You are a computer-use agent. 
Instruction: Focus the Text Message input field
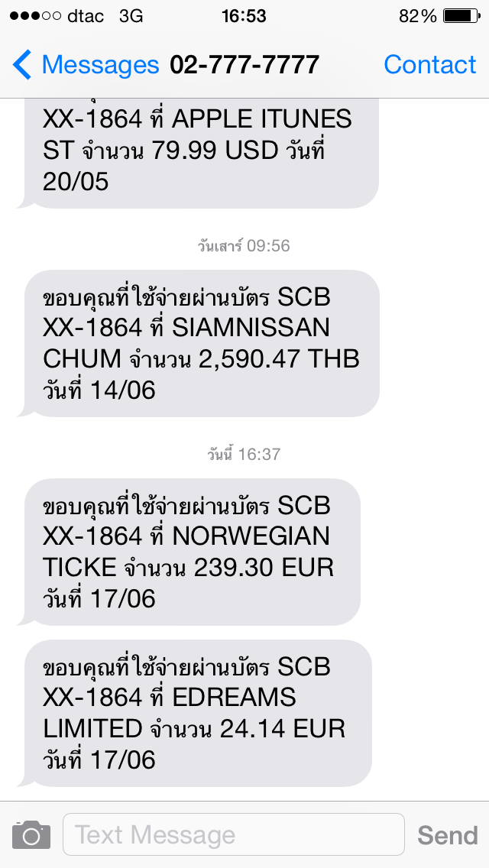pos(233,834)
